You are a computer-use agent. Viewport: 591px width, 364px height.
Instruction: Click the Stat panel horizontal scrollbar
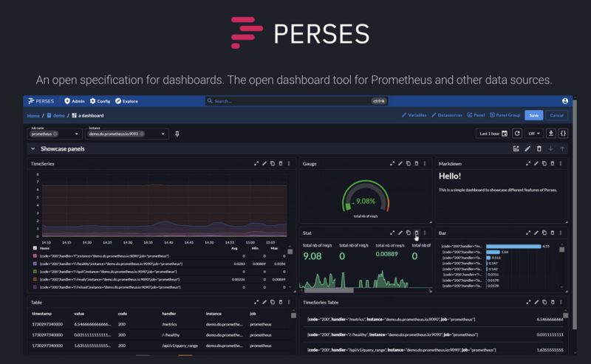[329, 290]
